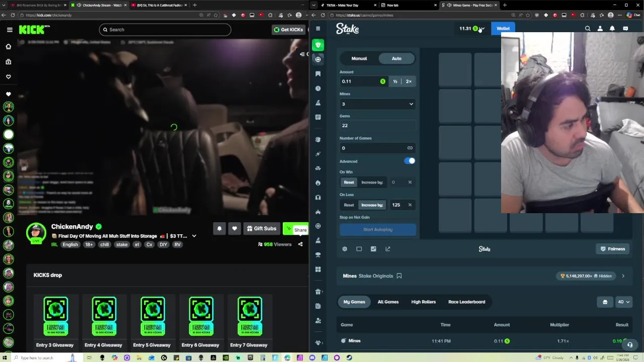Viewport: 644px width, 362px height.
Task: Open Stake notifications bell
Action: [x=612, y=29]
